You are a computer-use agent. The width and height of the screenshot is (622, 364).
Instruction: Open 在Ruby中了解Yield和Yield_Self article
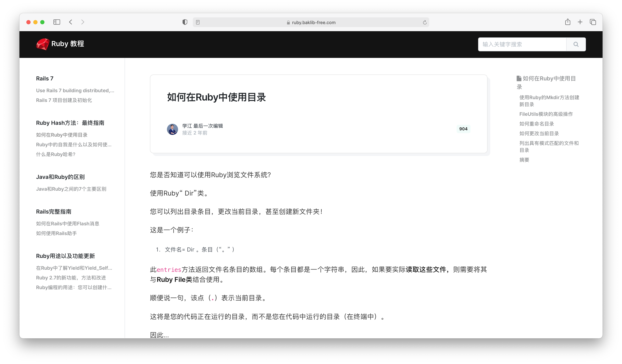coord(74,268)
